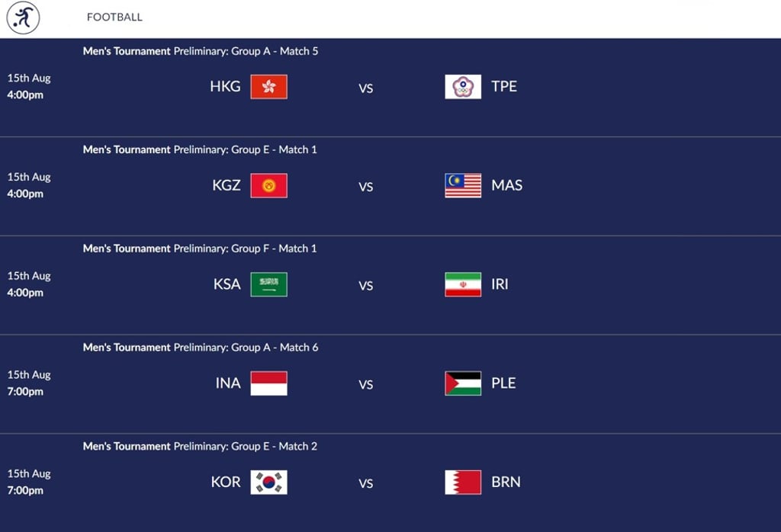Click the Saudi Arabia flag icon
The width and height of the screenshot is (781, 532).
268,284
